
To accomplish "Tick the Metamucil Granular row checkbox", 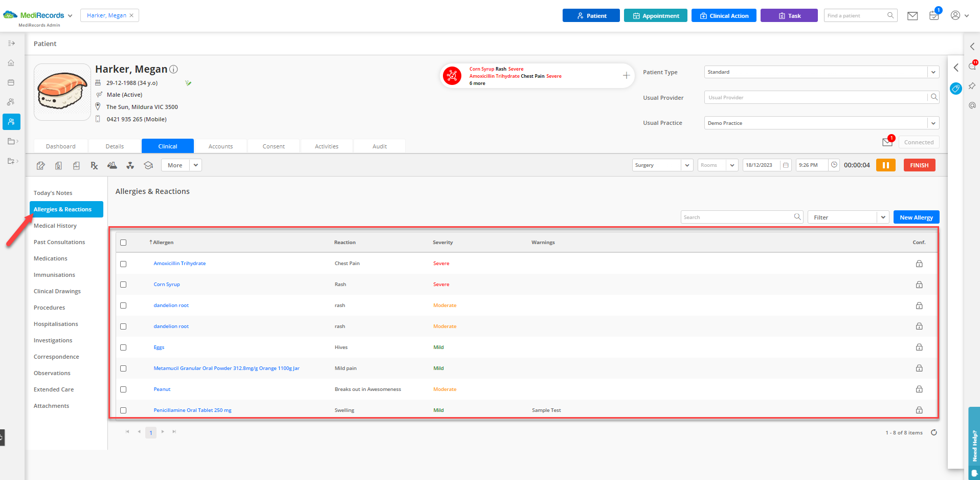I will tap(123, 368).
